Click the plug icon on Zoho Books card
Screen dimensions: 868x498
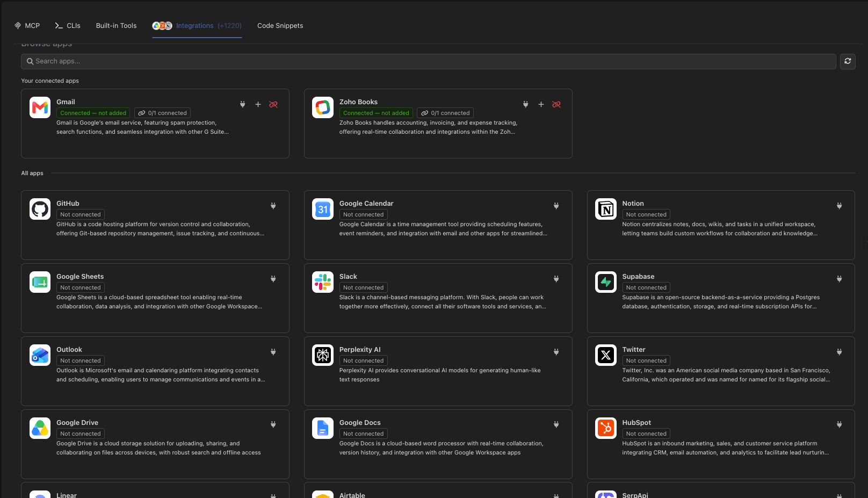pos(526,104)
